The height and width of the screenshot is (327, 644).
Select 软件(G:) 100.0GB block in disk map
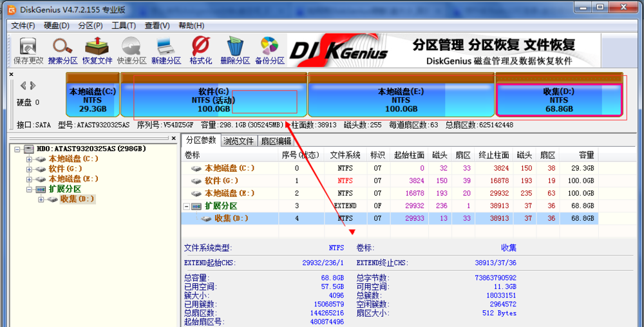214,95
